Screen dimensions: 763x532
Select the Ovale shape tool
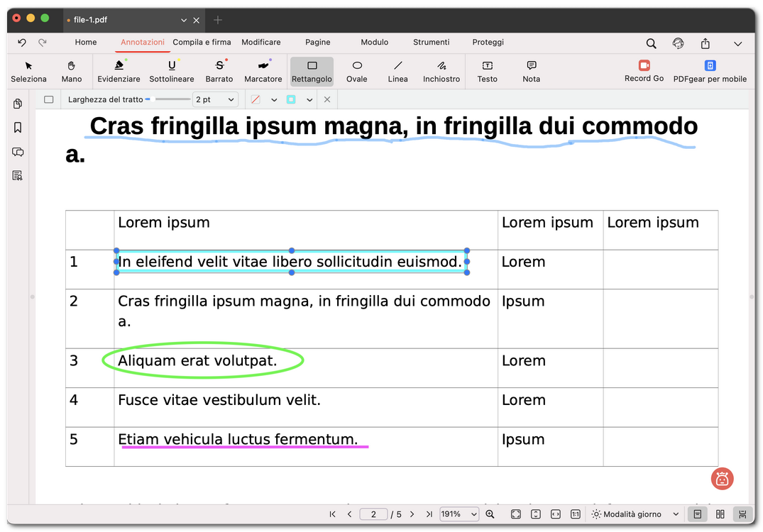coord(356,71)
